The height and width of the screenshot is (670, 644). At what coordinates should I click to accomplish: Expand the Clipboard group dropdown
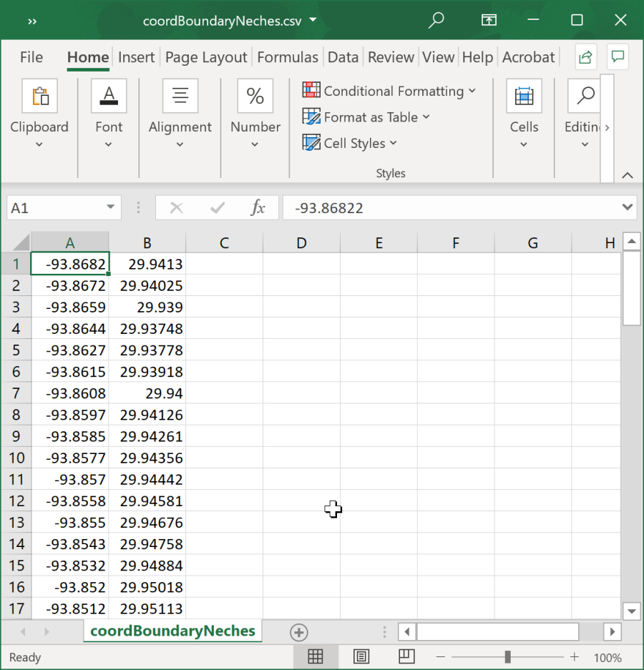pos(39,144)
